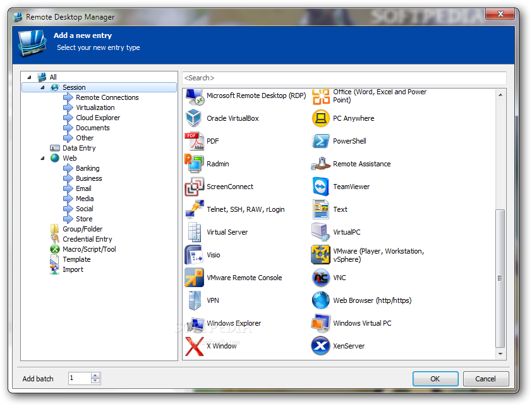Select the Documents category

pyautogui.click(x=93, y=128)
